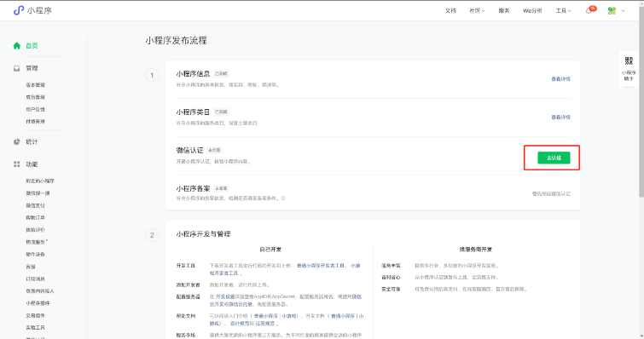The height and width of the screenshot is (339, 644).
Task: Open 成员管理 in sidebar
Action: point(35,97)
